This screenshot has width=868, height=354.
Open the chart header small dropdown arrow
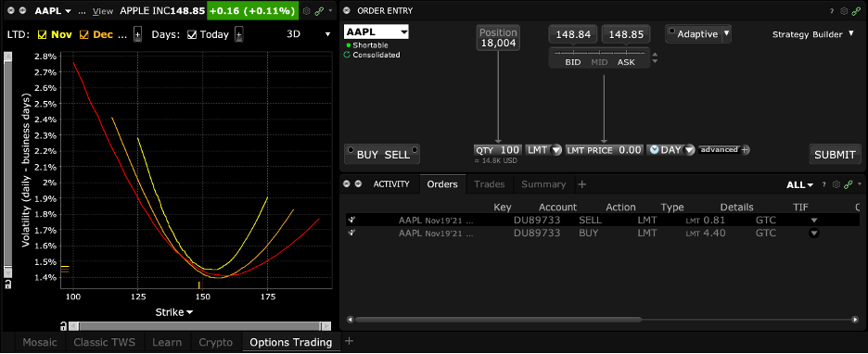coord(331,10)
